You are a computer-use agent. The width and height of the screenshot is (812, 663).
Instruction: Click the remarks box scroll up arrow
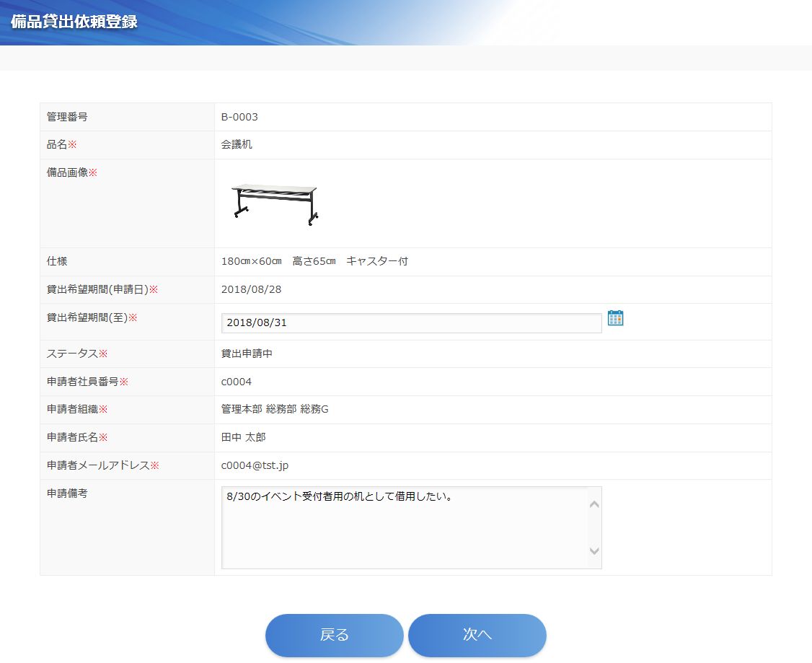point(594,504)
